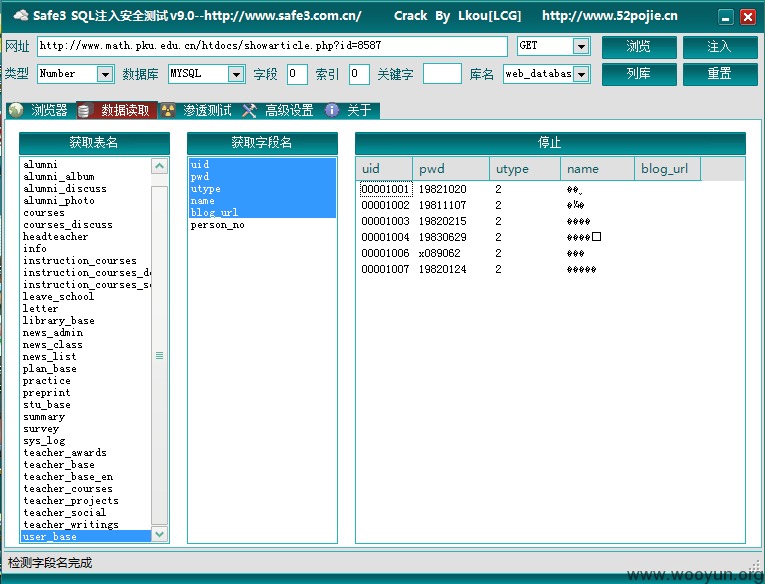Viewport: 765px width, 584px height.
Task: Switch to the 数据读取 tab
Action: 117,110
